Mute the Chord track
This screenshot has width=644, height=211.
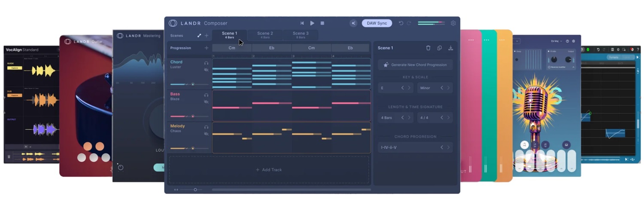[207, 70]
